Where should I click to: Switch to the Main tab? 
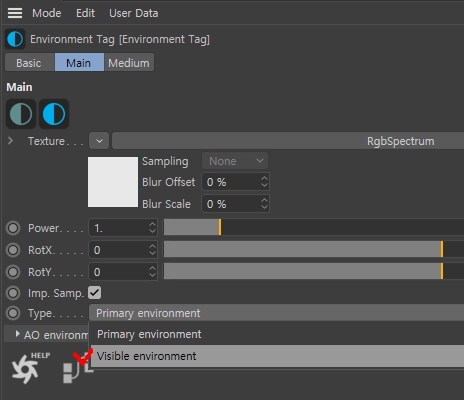79,63
